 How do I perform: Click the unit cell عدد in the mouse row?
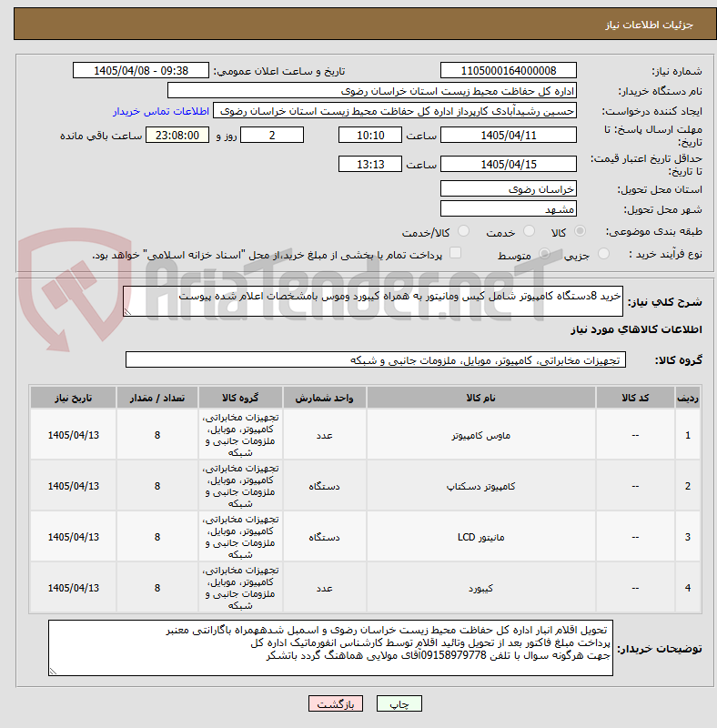coord(324,435)
